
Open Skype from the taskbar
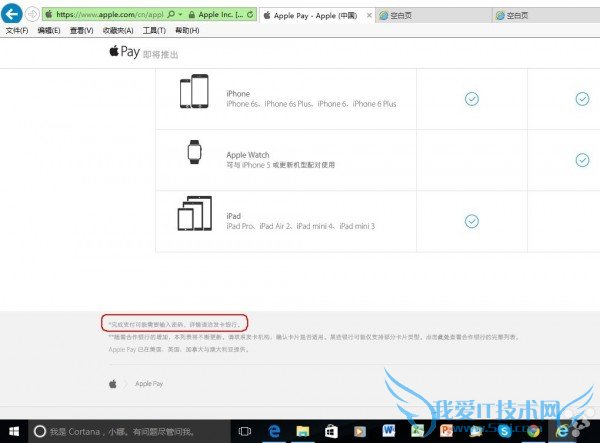(x=505, y=432)
